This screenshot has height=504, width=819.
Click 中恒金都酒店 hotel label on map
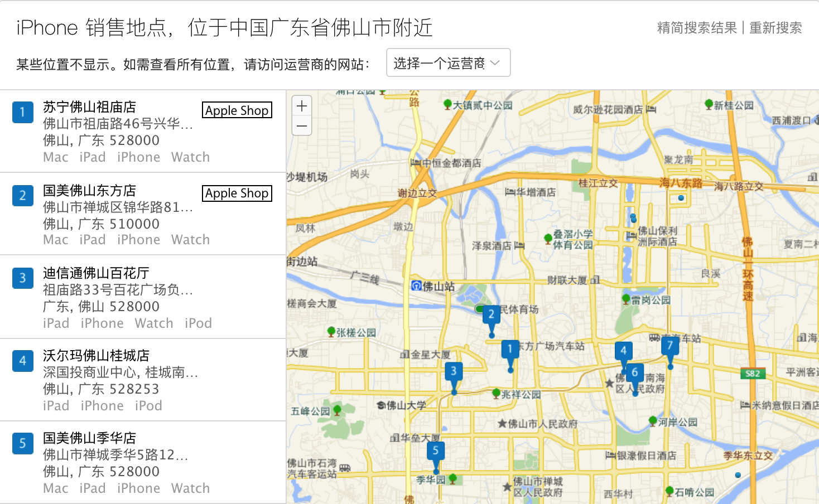coord(451,163)
